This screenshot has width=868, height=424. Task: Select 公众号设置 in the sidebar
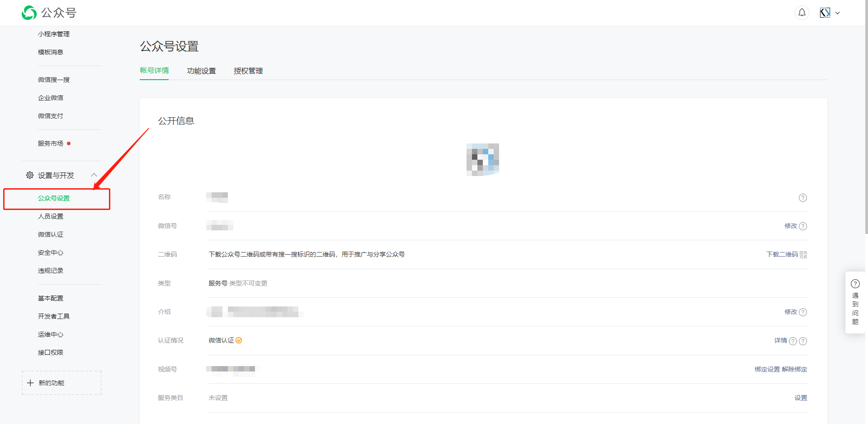(54, 198)
